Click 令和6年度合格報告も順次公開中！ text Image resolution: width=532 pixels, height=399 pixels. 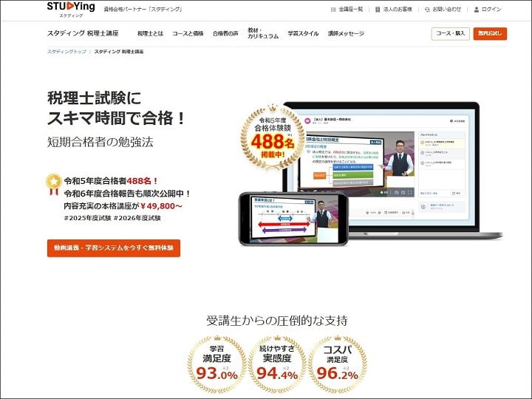coord(127,194)
